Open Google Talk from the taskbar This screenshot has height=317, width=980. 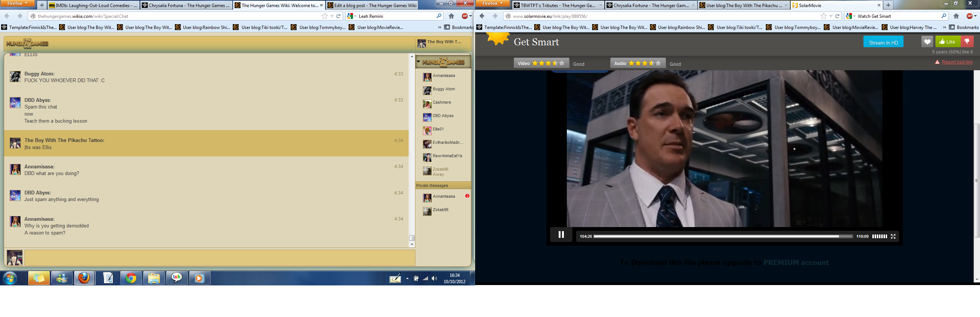(x=177, y=278)
